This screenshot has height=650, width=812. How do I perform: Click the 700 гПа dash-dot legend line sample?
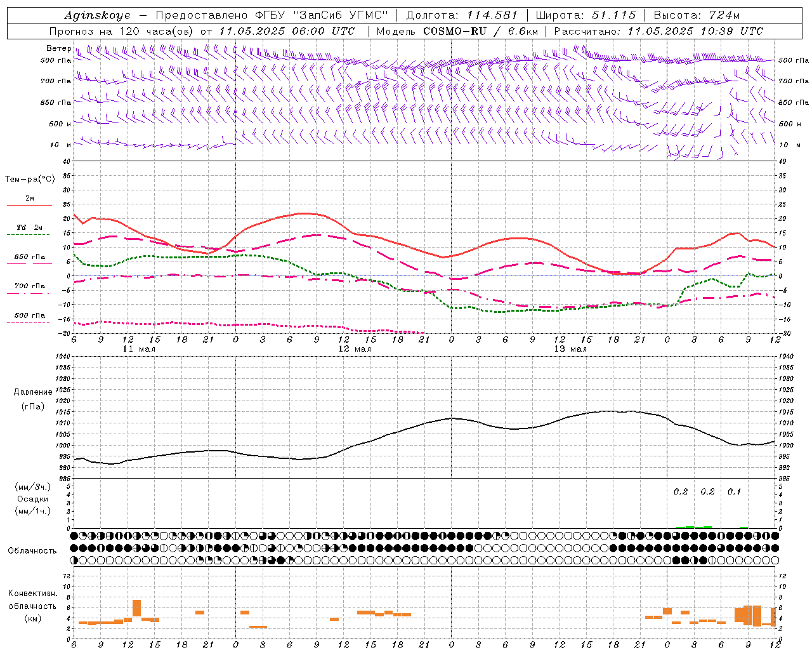point(28,293)
